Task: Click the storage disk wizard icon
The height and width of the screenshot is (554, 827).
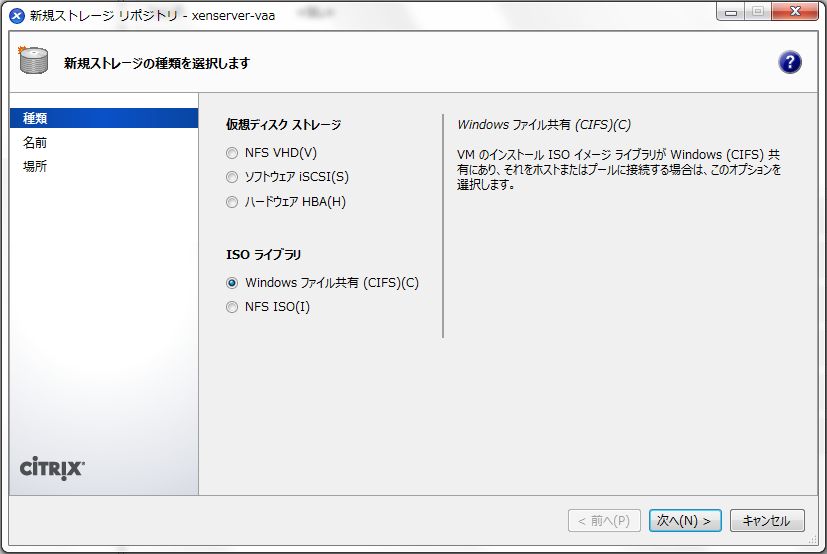Action: coord(33,60)
